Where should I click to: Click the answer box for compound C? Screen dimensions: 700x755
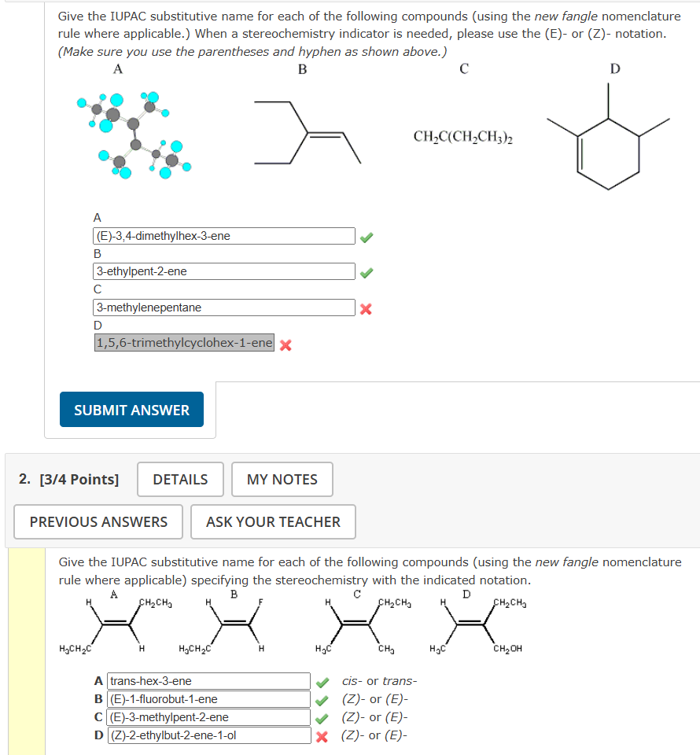(223, 308)
